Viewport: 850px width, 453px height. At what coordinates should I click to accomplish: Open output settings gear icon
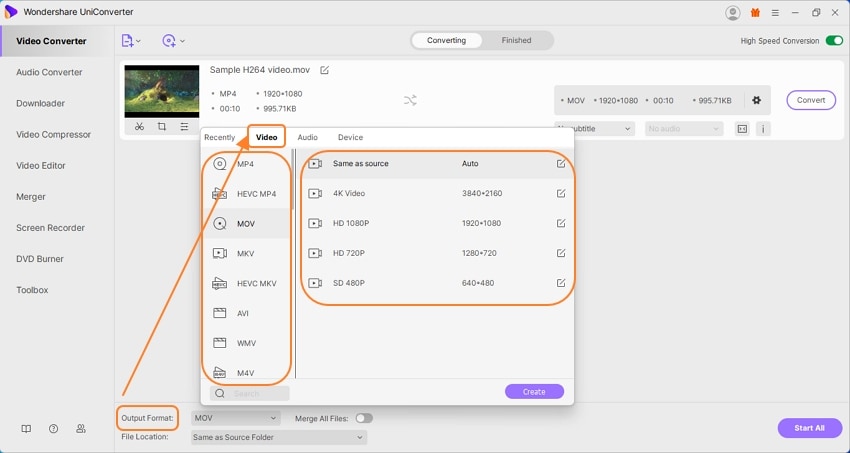pyautogui.click(x=757, y=100)
